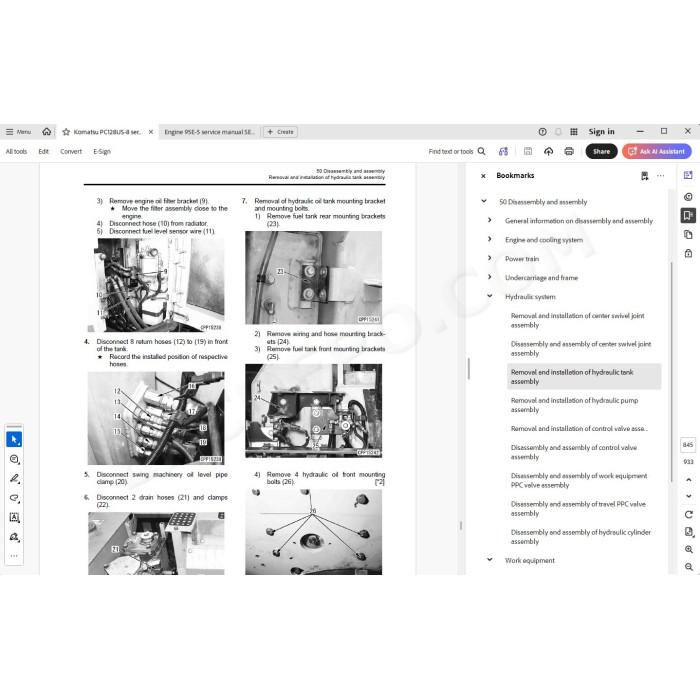
Task: Go to the Home view icon
Action: (46, 132)
